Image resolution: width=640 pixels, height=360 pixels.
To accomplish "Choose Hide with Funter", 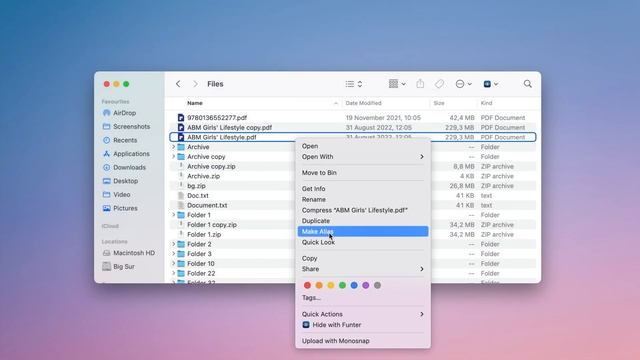I will [x=363, y=325].
